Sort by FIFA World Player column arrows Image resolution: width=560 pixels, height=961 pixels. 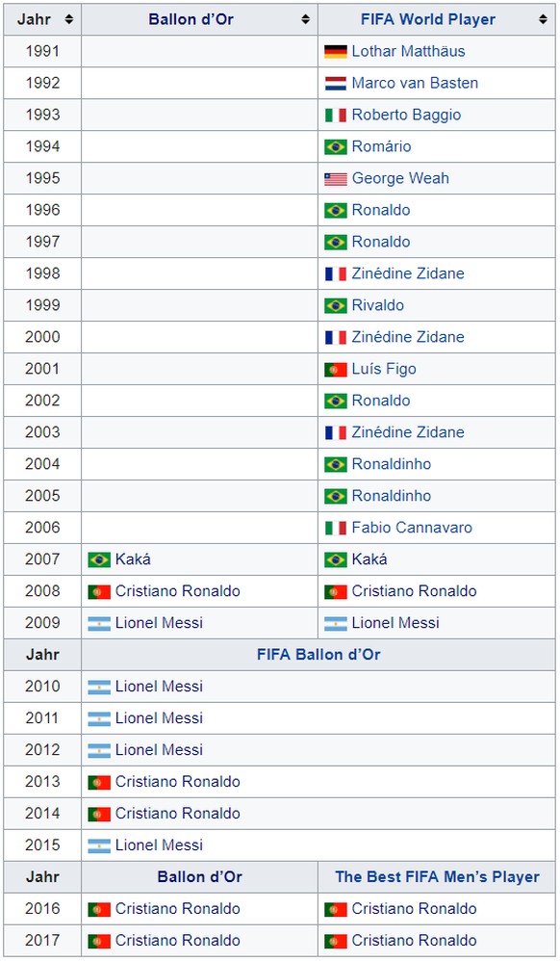[543, 19]
